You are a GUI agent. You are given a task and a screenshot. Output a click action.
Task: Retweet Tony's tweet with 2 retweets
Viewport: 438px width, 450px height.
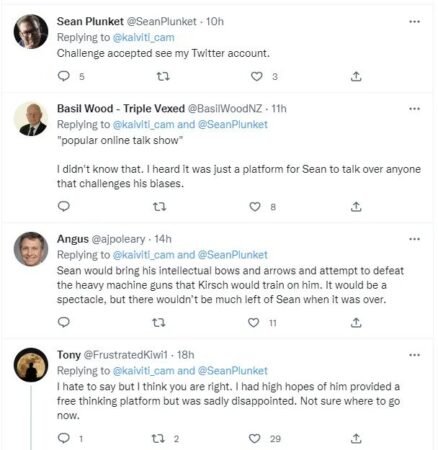pos(159,439)
